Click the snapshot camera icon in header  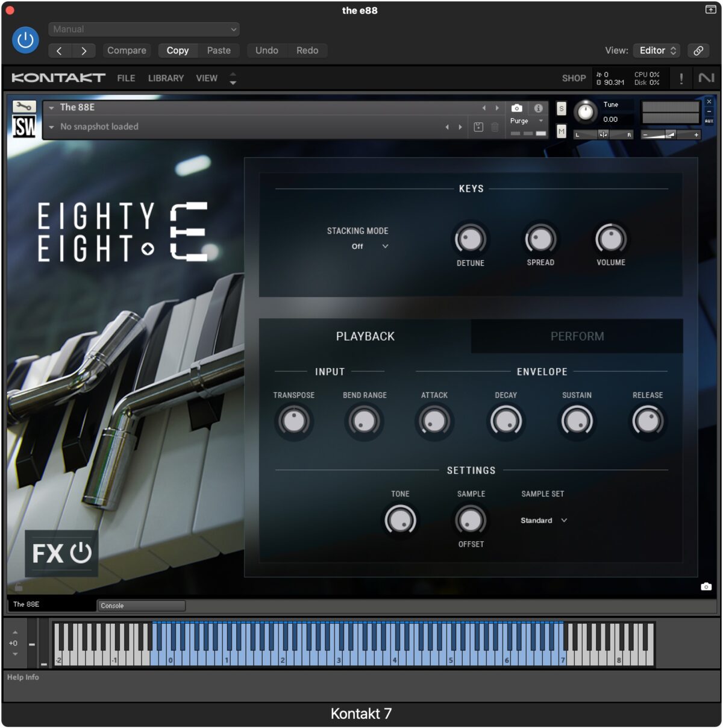pos(517,108)
